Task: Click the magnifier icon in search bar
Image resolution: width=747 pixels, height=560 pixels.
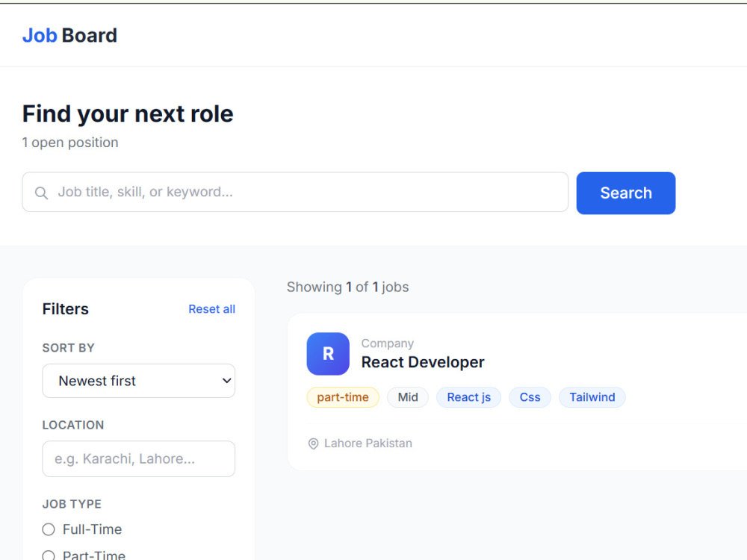Action: click(x=41, y=193)
